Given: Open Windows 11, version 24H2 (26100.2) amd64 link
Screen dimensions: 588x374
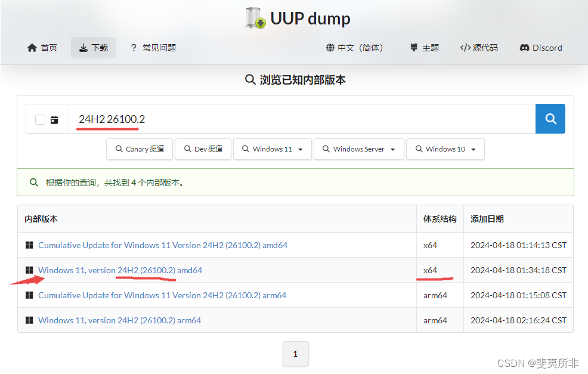Looking at the screenshot, I should click(x=120, y=270).
